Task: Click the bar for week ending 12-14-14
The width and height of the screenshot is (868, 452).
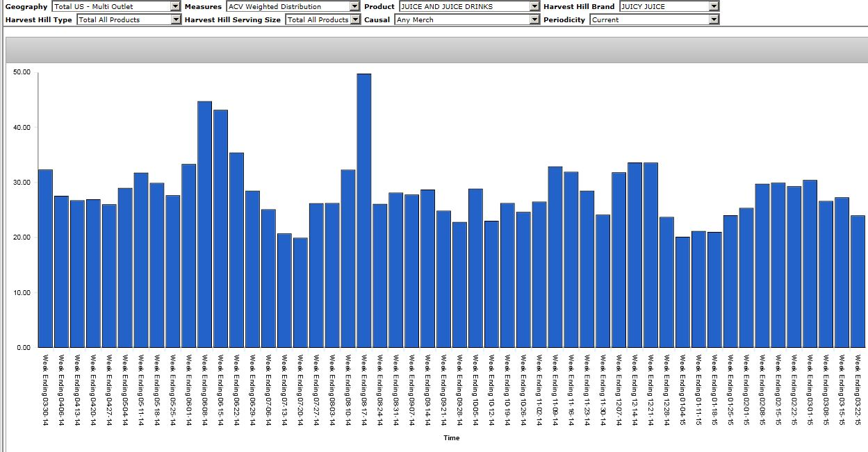Action: [634, 255]
